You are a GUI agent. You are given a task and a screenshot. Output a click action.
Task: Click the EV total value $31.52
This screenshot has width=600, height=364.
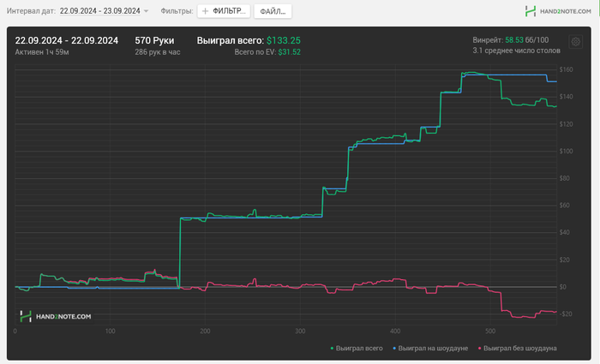click(290, 52)
